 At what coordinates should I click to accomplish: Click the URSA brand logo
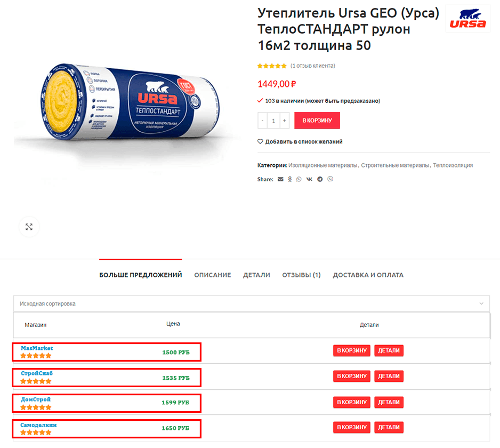(x=468, y=19)
